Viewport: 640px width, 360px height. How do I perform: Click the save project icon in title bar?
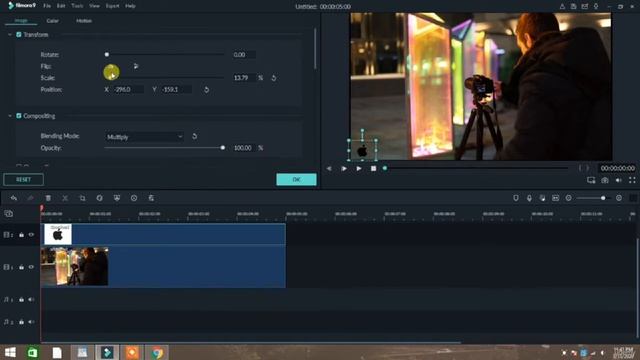click(x=573, y=7)
